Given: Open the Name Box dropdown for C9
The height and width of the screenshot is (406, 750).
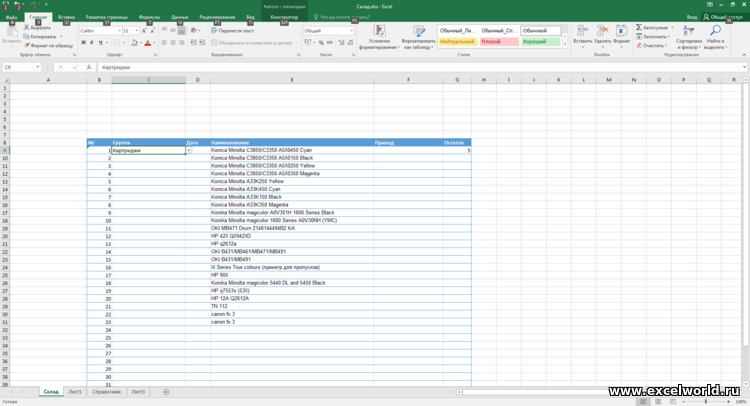Looking at the screenshot, I should 37,67.
